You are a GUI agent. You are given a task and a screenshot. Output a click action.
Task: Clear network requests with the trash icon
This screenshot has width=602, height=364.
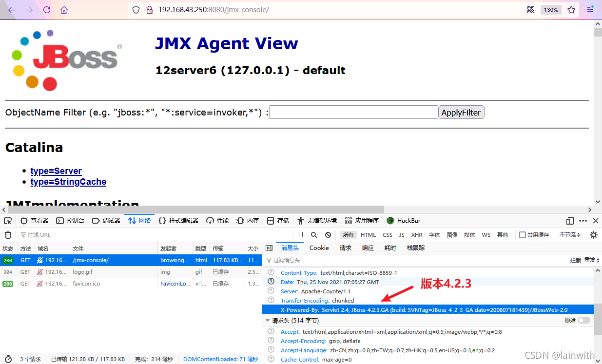pos(8,235)
